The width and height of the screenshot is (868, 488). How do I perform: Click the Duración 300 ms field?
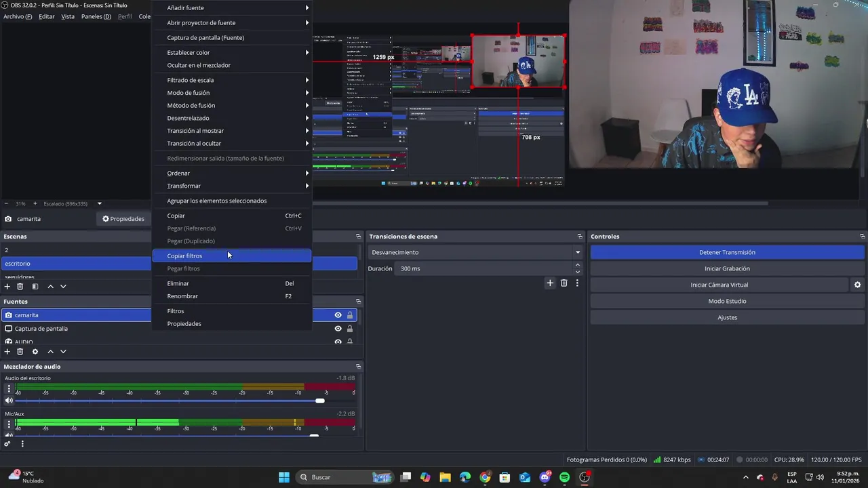click(484, 268)
